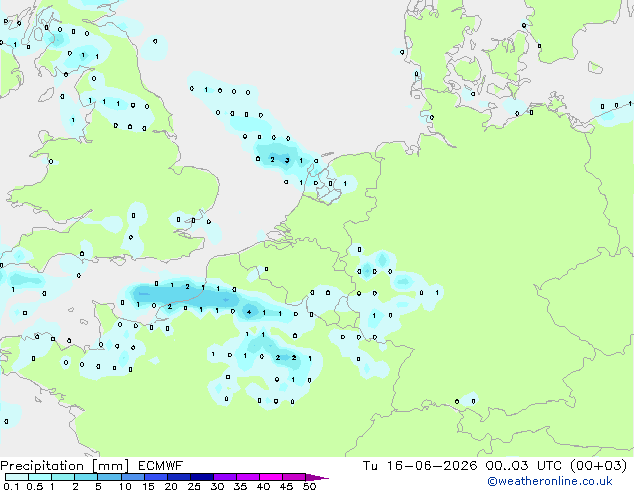Select the 2 to 5 mm legend swatch
Image resolution: width=634 pixels, height=490 pixels.
point(86,477)
